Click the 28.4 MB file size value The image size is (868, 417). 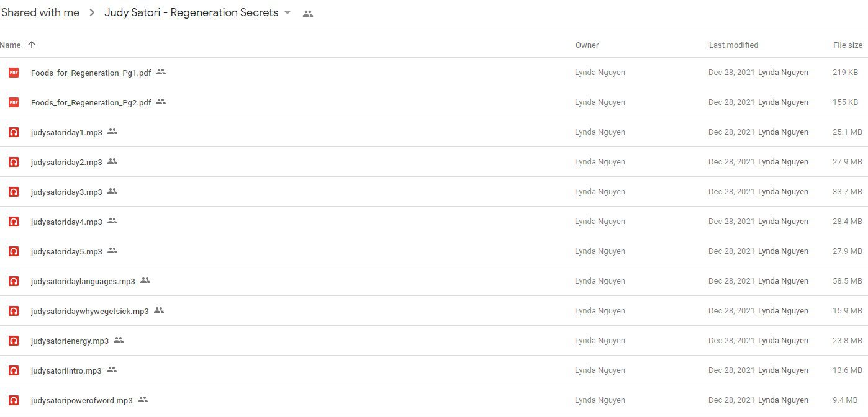click(x=848, y=222)
